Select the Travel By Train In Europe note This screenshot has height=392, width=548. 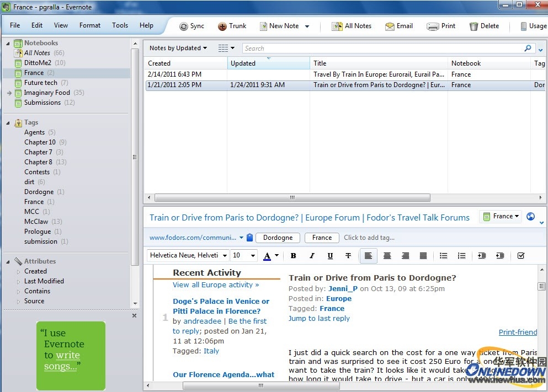pyautogui.click(x=345, y=74)
